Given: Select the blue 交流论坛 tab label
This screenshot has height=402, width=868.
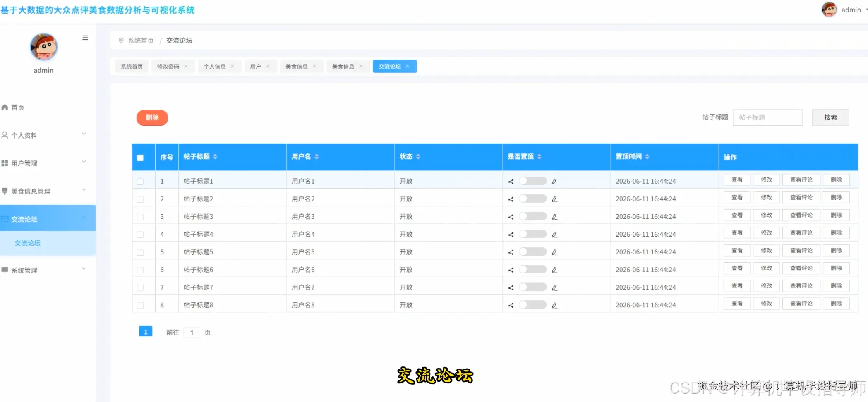Looking at the screenshot, I should (x=390, y=67).
